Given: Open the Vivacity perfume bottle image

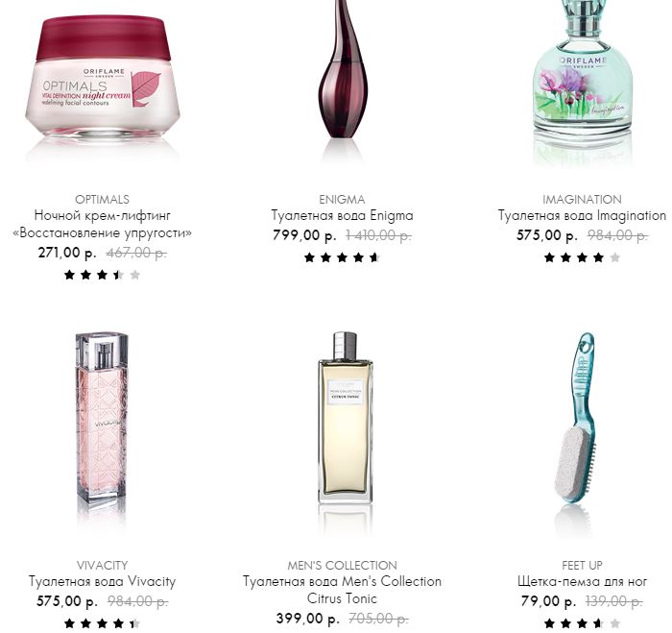Looking at the screenshot, I should 102,428.
